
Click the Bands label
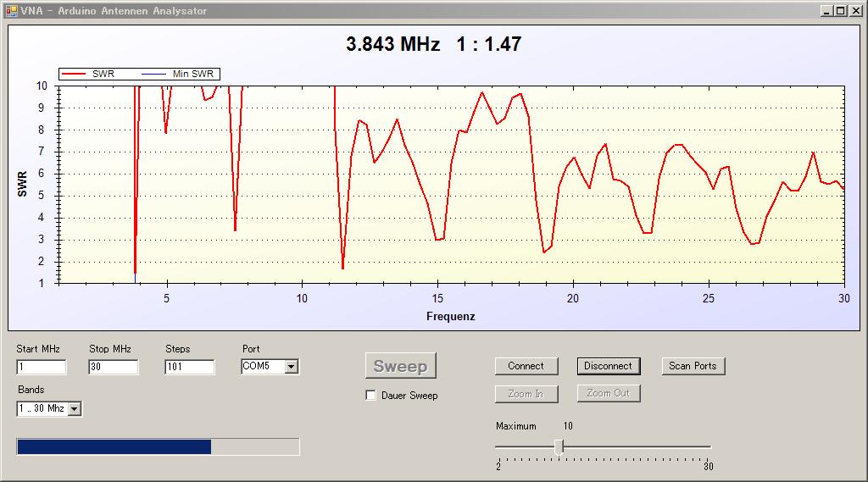(x=31, y=390)
